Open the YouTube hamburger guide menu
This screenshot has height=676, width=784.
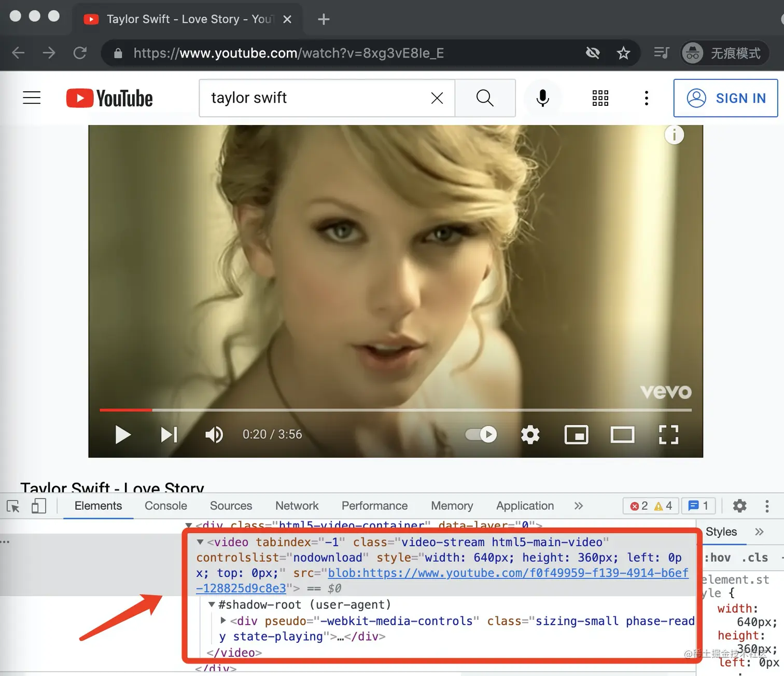coord(32,98)
